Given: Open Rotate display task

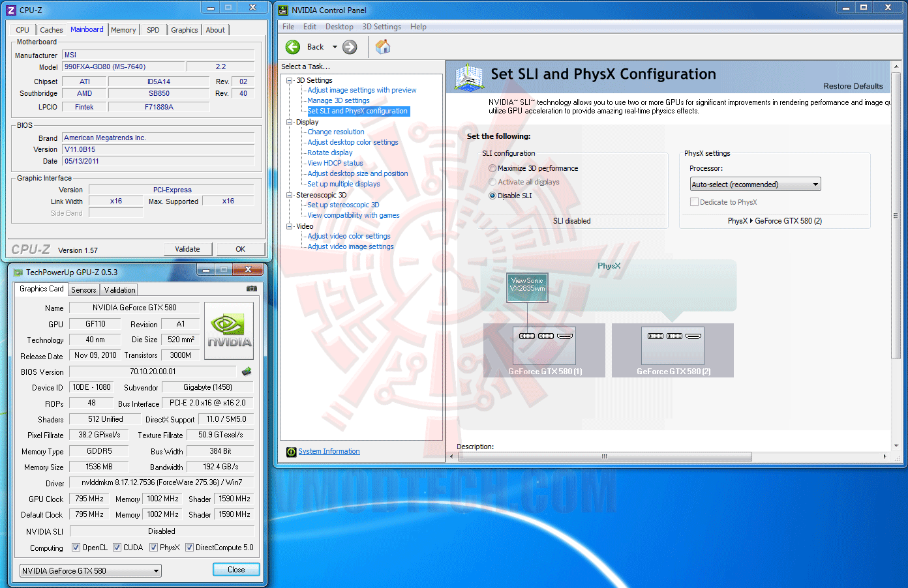Looking at the screenshot, I should pyautogui.click(x=330, y=153).
